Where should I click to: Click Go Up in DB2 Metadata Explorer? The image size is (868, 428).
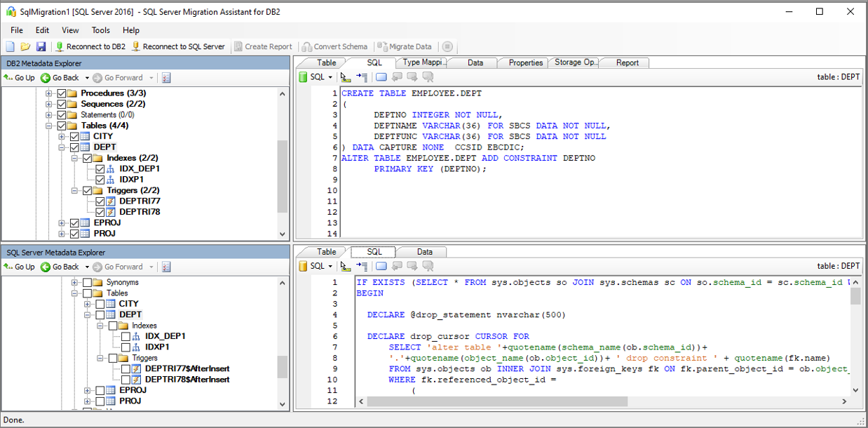[20, 78]
